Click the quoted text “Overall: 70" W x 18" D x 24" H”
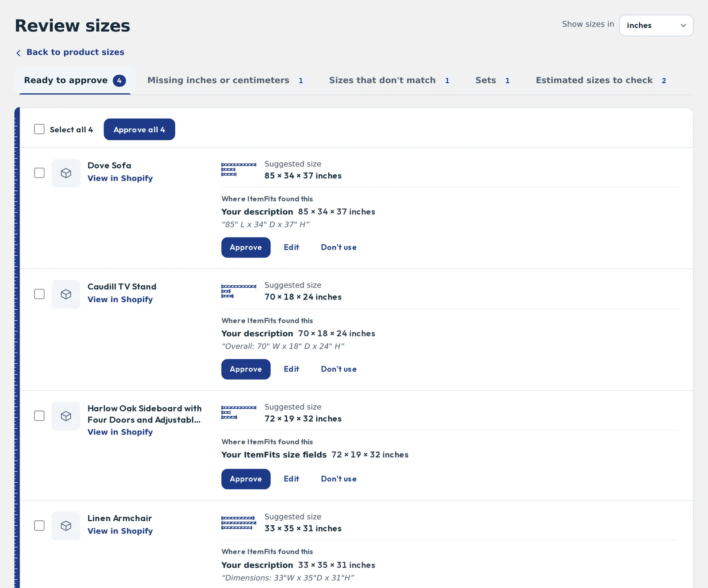This screenshot has width=708, height=588. click(x=283, y=346)
